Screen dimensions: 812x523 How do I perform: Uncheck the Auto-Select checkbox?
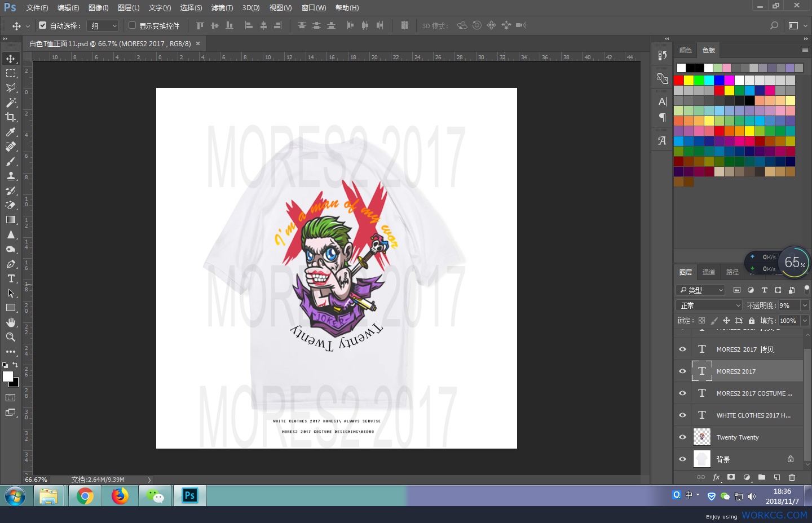click(42, 25)
